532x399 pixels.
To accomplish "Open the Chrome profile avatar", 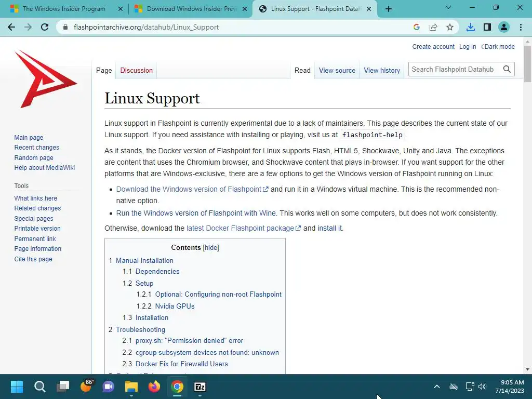I will coord(504,27).
